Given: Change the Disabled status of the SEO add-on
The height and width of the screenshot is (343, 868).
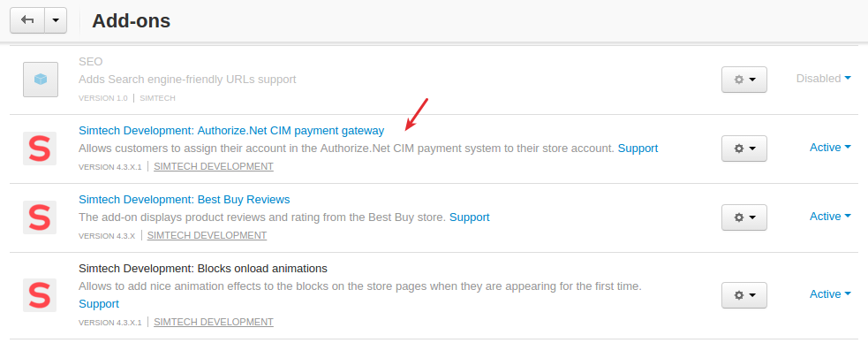Looking at the screenshot, I should tap(823, 79).
